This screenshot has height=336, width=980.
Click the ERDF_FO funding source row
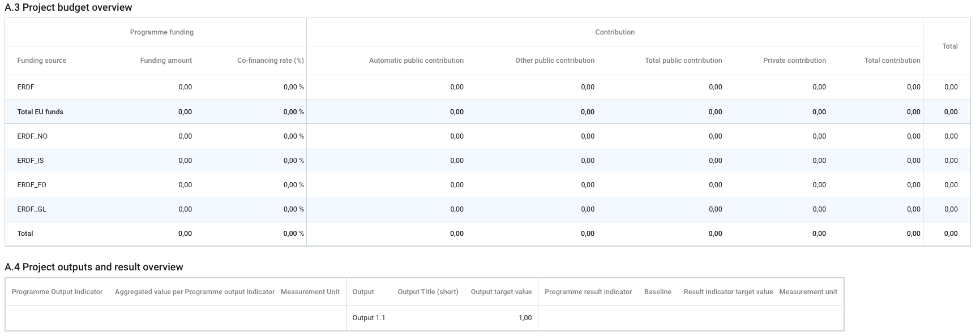[32, 185]
